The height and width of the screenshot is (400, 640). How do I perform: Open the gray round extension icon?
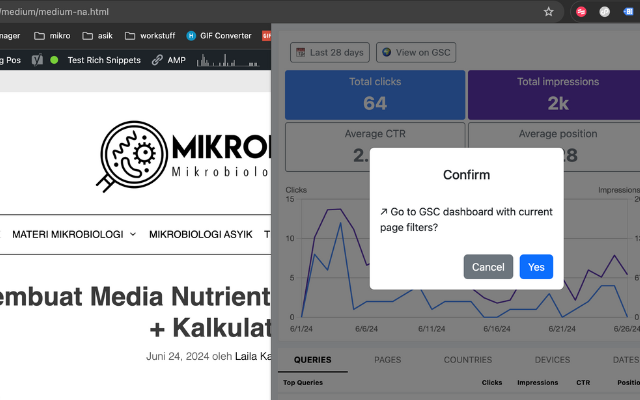pos(604,12)
